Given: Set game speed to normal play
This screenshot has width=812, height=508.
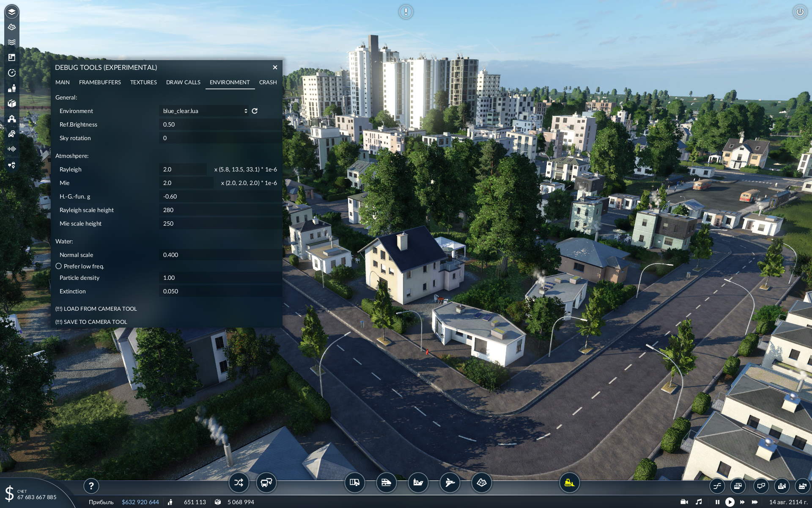Looking at the screenshot, I should coord(730,502).
